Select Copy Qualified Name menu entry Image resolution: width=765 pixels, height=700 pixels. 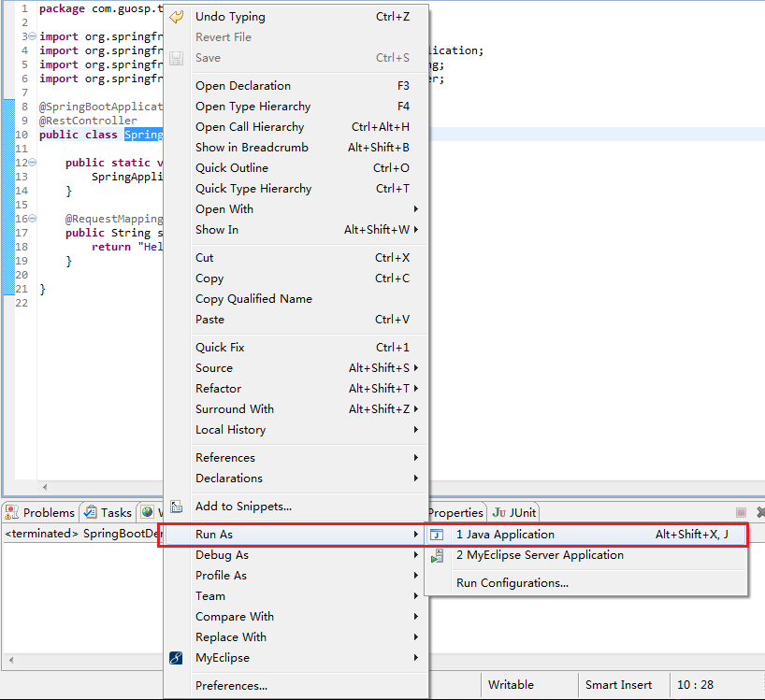pyautogui.click(x=253, y=299)
